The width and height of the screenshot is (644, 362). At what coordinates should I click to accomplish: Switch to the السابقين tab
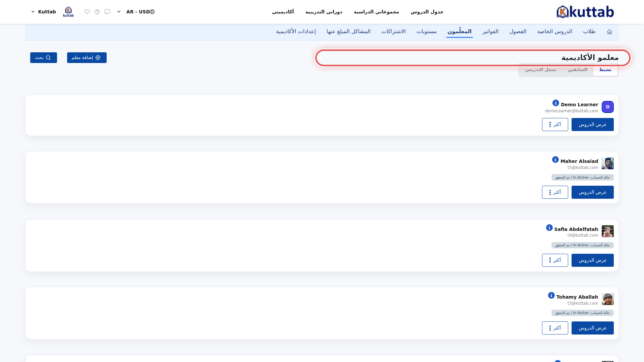[x=577, y=70]
